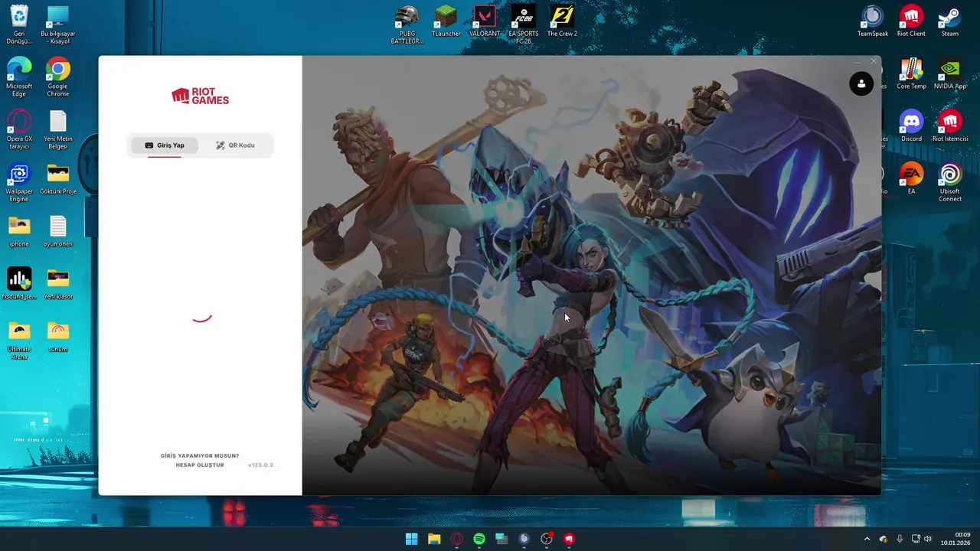
Task: Click HESAP OLUŞTUR link
Action: click(200, 465)
